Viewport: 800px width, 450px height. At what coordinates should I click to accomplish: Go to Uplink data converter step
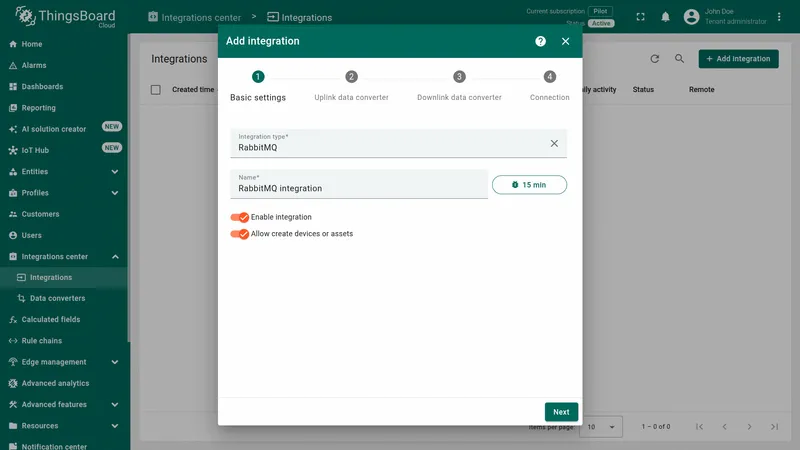click(351, 86)
